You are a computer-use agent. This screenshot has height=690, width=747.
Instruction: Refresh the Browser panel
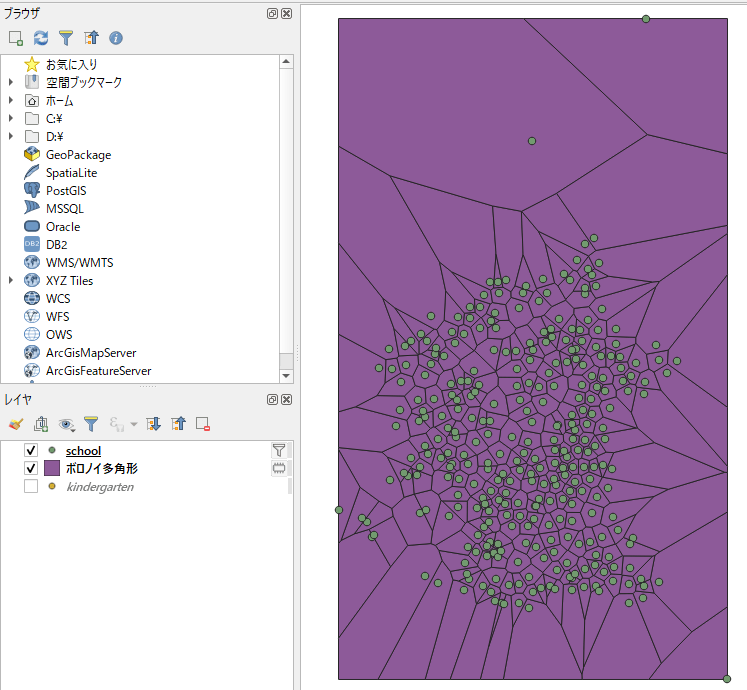tap(41, 38)
